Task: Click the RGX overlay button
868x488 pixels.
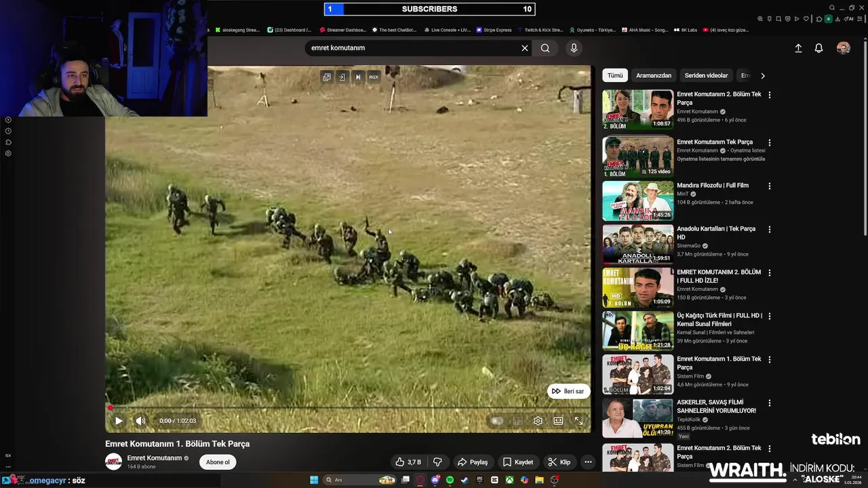Action: tap(374, 77)
